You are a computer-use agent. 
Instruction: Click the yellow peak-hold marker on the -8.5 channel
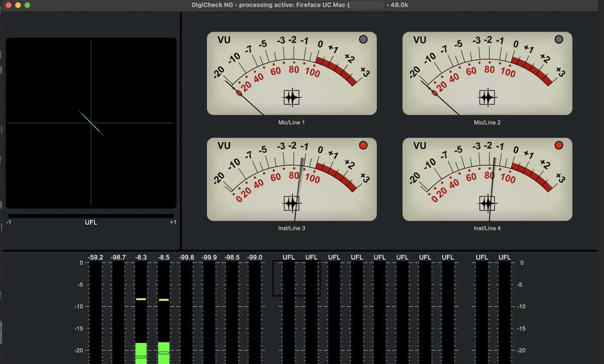(x=164, y=300)
